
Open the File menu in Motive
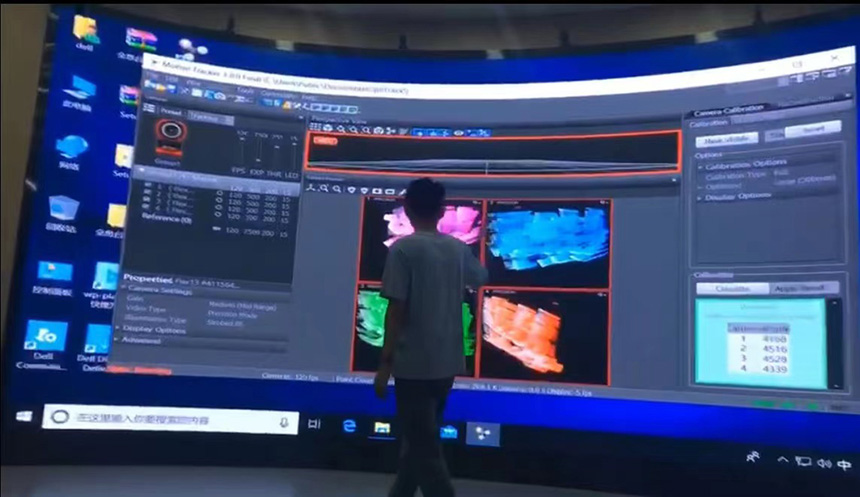(x=152, y=76)
